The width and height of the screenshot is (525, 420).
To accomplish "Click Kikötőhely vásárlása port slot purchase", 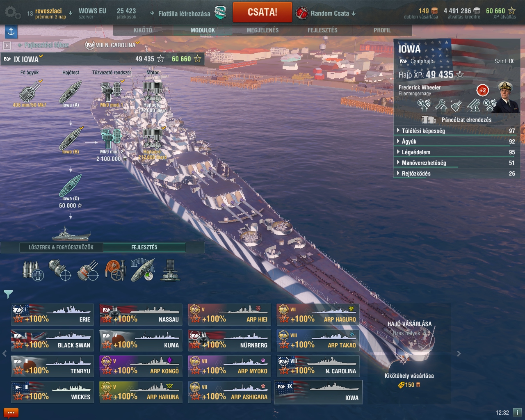I will [x=409, y=376].
